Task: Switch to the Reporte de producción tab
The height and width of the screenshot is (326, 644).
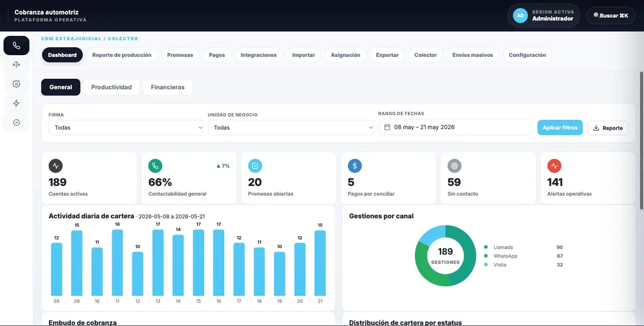Action: tap(122, 55)
